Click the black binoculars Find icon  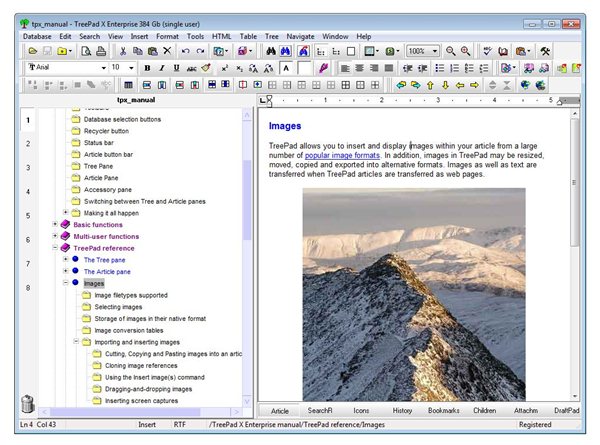(x=271, y=51)
